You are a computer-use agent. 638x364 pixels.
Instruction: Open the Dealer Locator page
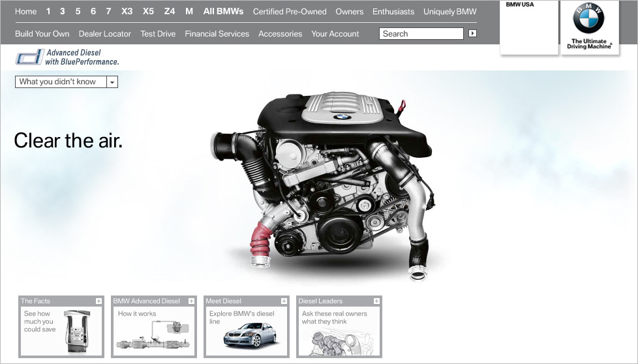tap(104, 34)
